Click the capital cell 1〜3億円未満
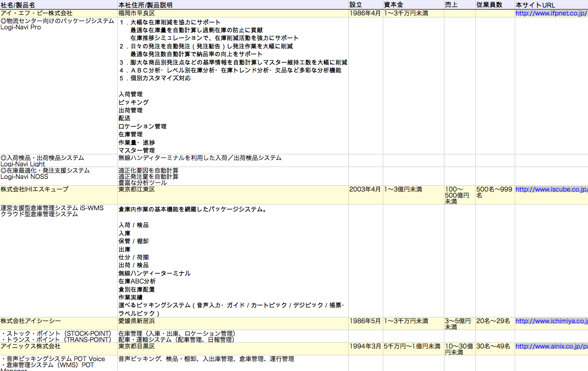 pos(413,195)
